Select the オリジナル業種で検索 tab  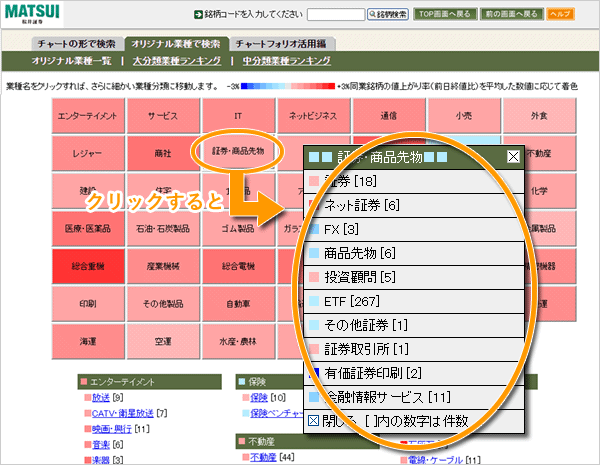176,44
